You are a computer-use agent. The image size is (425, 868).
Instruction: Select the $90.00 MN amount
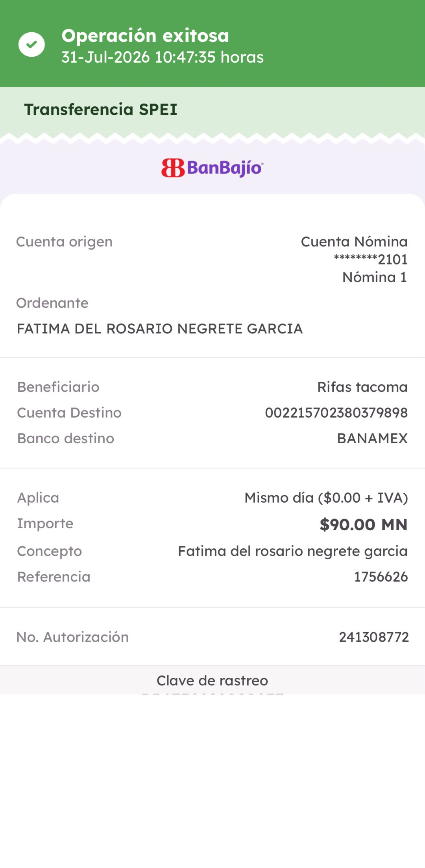coord(364,524)
